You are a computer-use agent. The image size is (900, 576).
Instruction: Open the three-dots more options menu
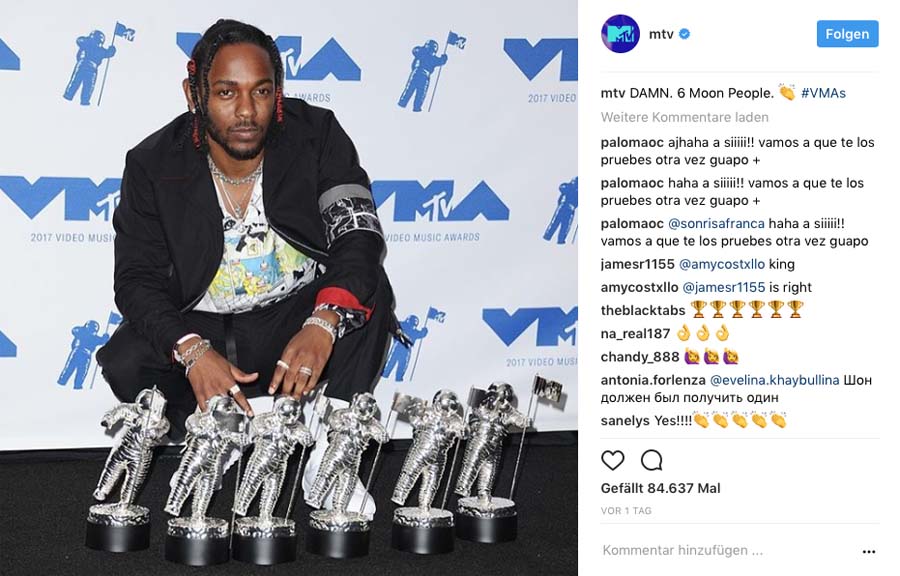pyautogui.click(x=869, y=552)
